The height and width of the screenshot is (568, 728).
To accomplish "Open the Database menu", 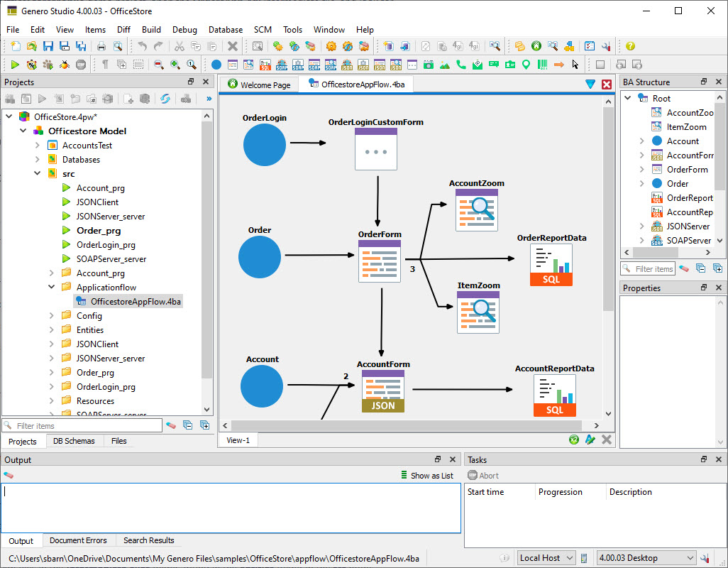I will (225, 30).
